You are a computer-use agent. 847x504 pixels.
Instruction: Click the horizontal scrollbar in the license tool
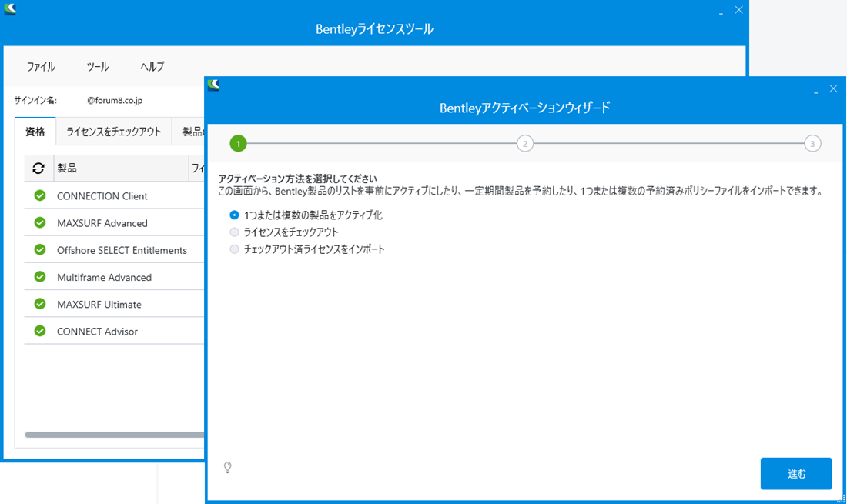[x=115, y=435]
